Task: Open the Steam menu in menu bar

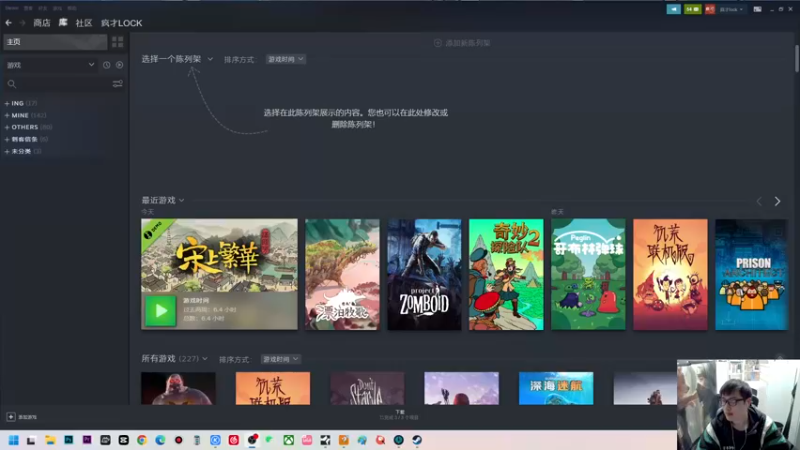Action: tap(12, 8)
